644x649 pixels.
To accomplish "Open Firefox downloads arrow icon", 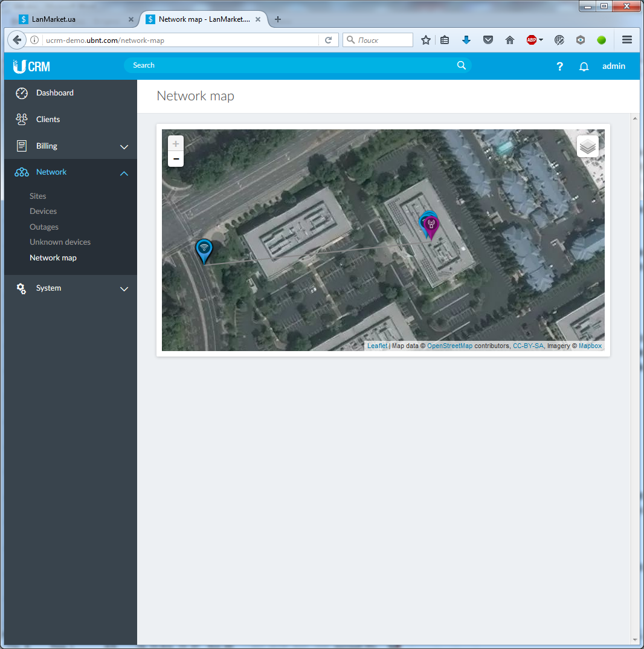I will (x=466, y=40).
